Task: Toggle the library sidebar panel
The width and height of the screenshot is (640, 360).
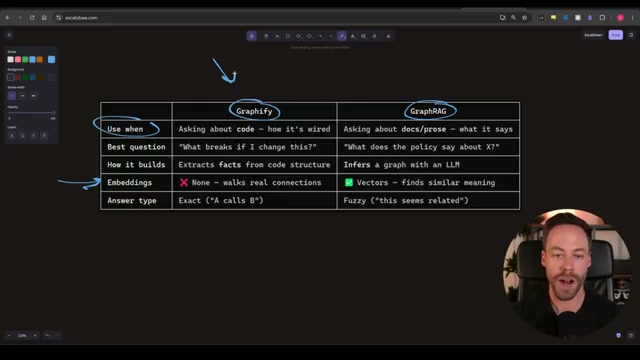Action: 631,35
